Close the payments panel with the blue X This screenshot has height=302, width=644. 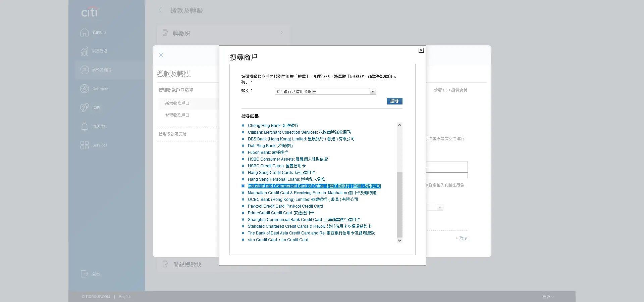click(x=161, y=55)
